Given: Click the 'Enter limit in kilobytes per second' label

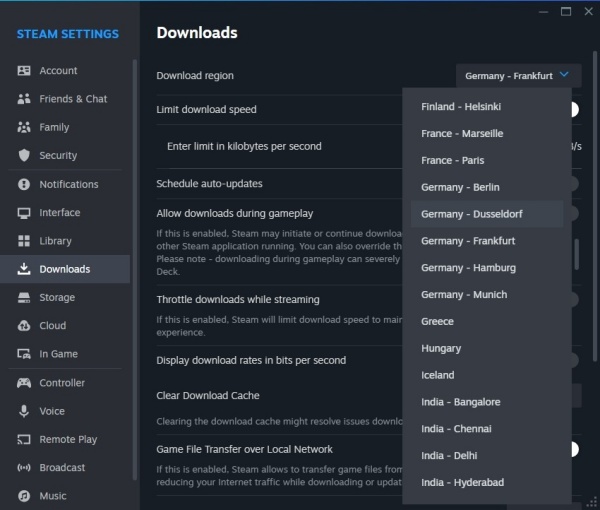Looking at the screenshot, I should tap(244, 147).
